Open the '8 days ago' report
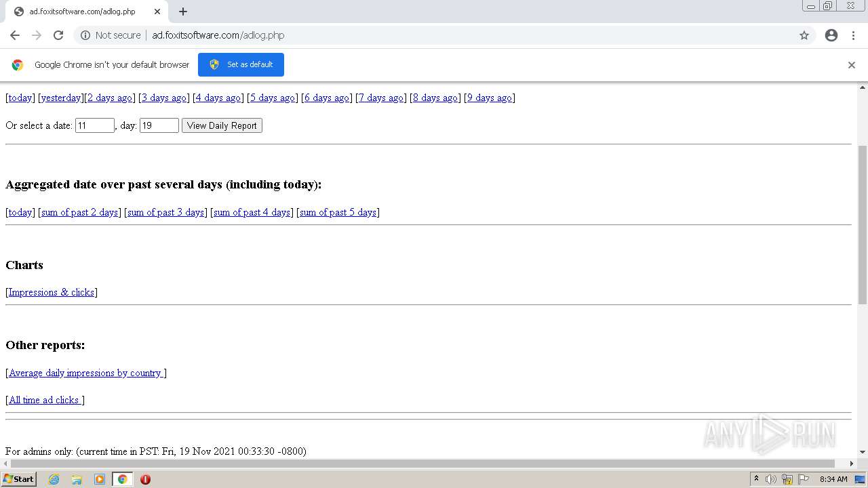This screenshot has height=488, width=868. pos(435,98)
